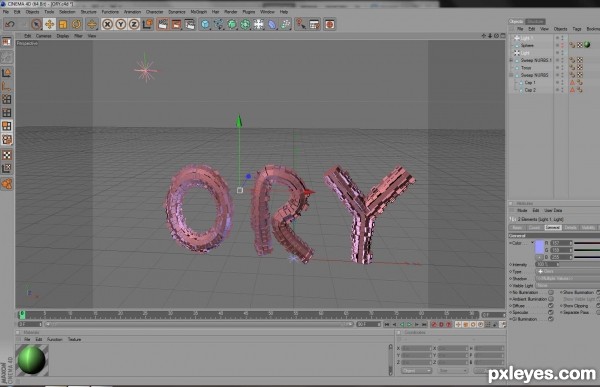Screen dimensions: 600x387
Task: Adjust the red R color slider
Action: point(587,243)
